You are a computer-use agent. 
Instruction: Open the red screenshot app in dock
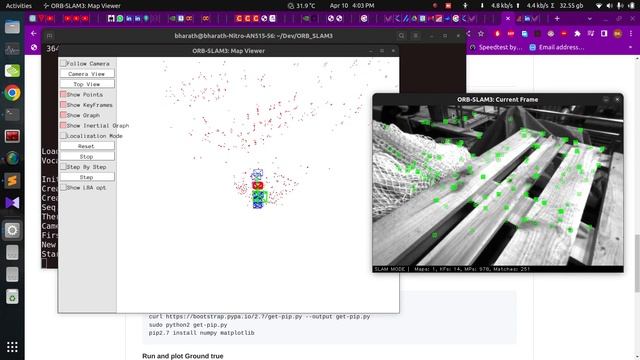click(x=12, y=136)
